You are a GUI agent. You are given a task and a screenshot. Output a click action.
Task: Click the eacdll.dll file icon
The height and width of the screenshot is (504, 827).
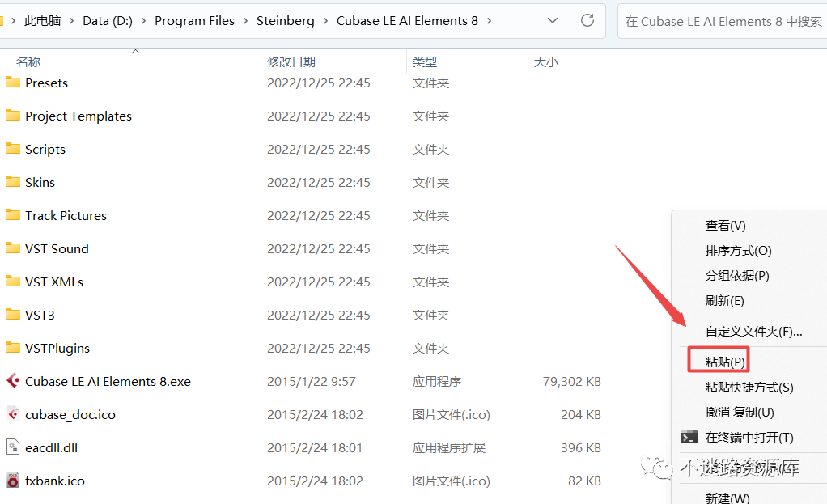(x=13, y=447)
